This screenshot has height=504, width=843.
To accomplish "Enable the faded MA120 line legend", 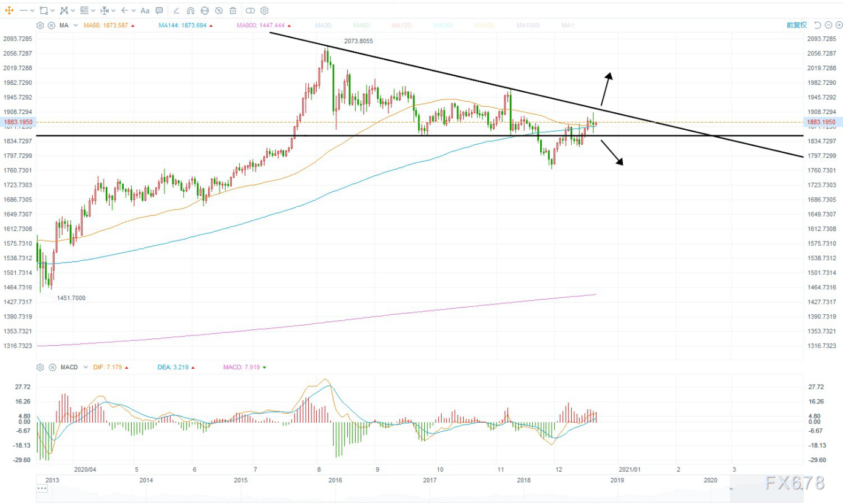I will (x=402, y=25).
